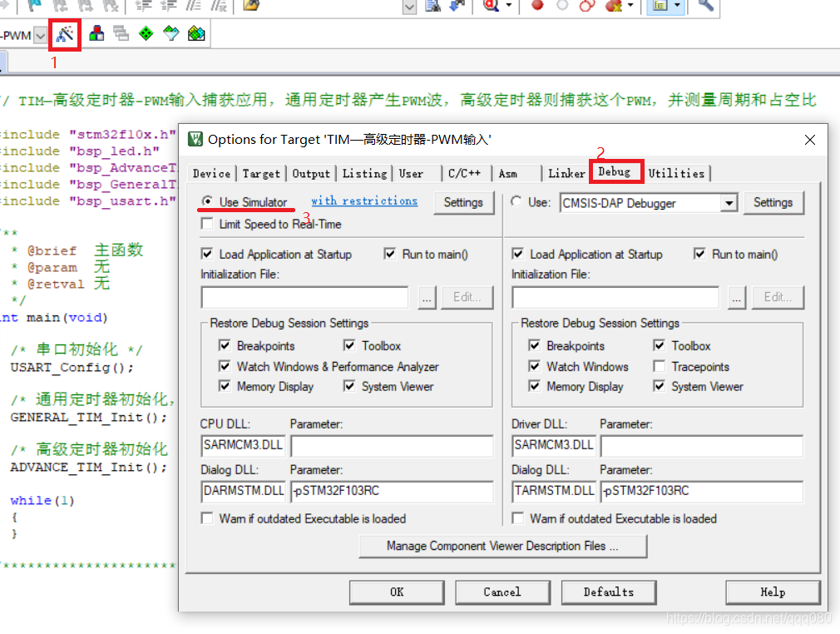840x634 pixels.
Task: Switch to the Linker tab
Action: [566, 174]
